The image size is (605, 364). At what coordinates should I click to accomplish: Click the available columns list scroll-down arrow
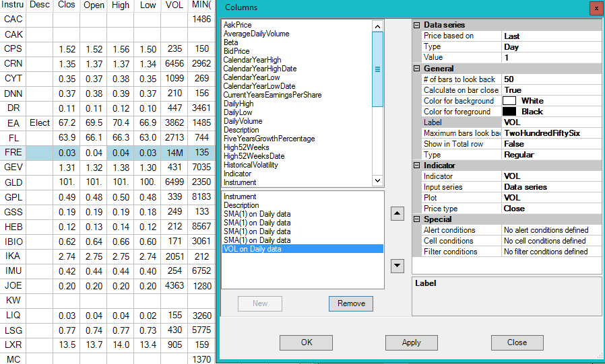[377, 180]
